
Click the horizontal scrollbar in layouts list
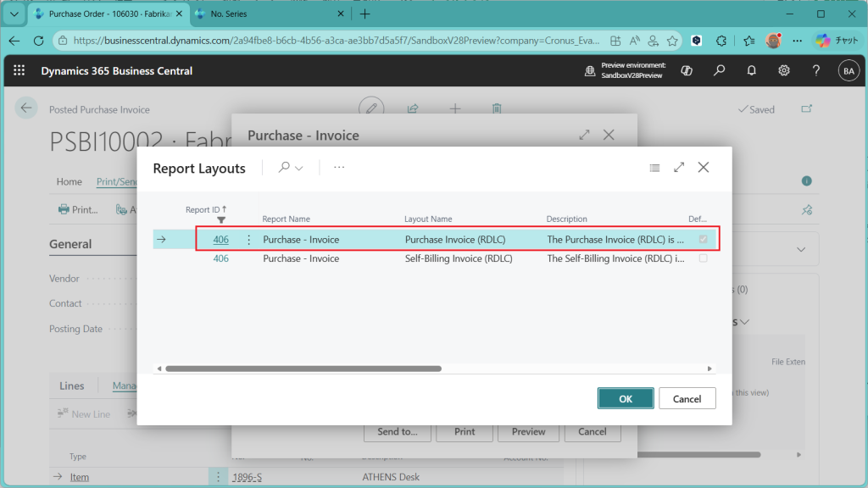pyautogui.click(x=303, y=369)
